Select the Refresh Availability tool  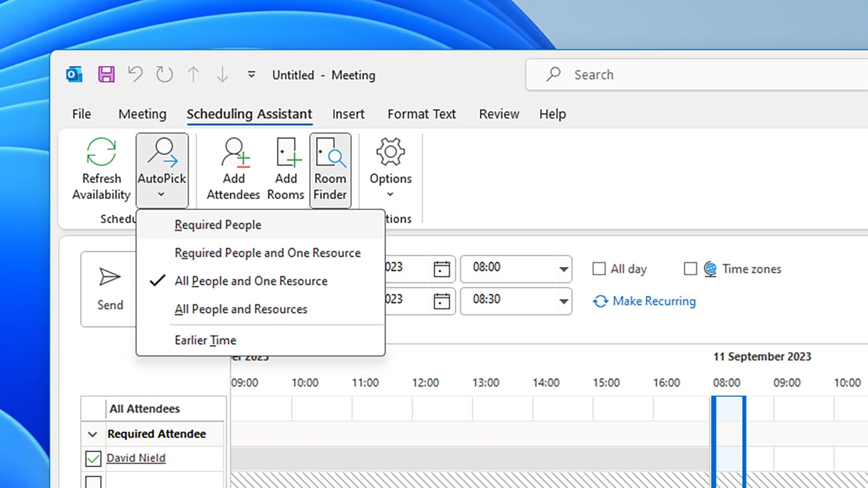pyautogui.click(x=100, y=168)
